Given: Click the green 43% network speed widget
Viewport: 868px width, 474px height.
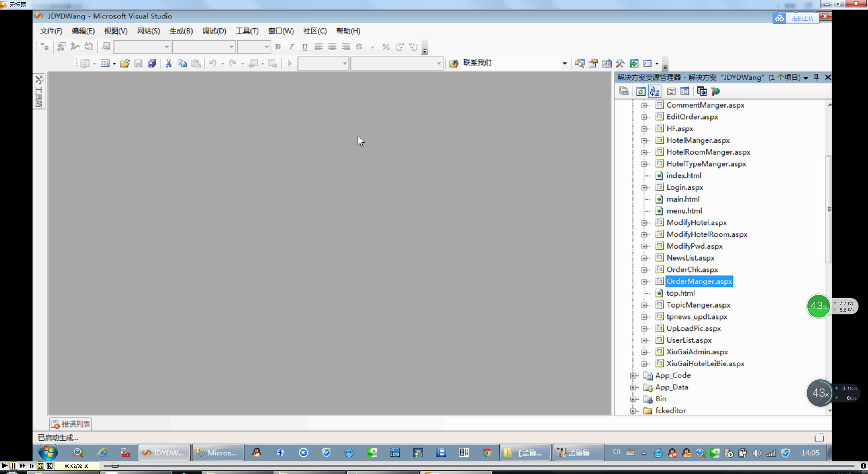Looking at the screenshot, I should pyautogui.click(x=818, y=306).
